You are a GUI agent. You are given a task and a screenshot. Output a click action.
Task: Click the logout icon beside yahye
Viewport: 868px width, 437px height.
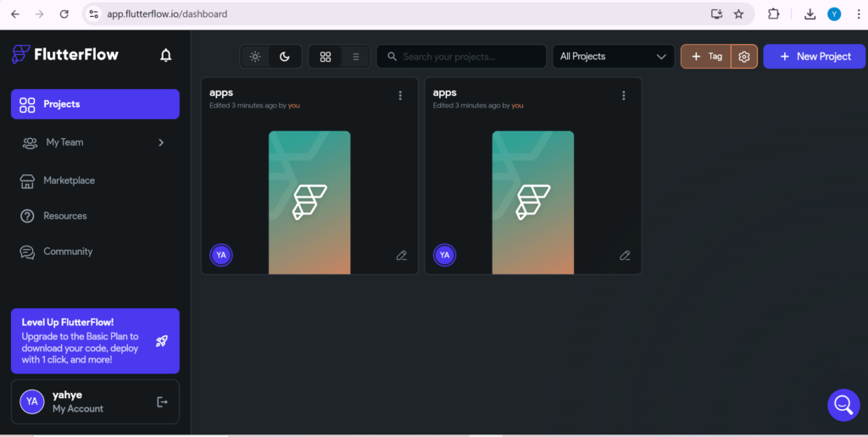tap(163, 401)
